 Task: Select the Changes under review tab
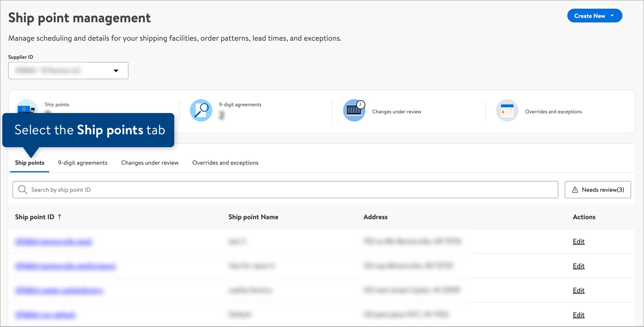coord(150,163)
